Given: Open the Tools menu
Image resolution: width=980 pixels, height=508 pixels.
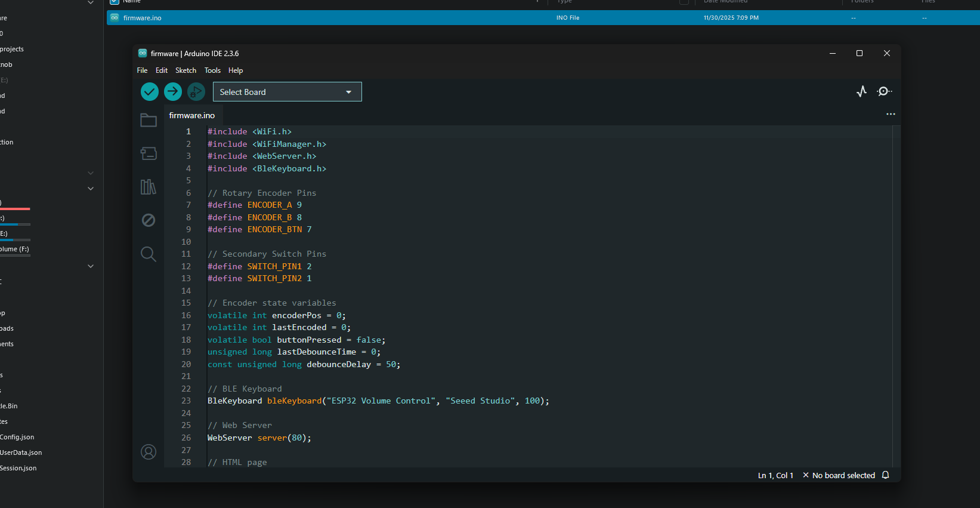Looking at the screenshot, I should click(x=212, y=70).
